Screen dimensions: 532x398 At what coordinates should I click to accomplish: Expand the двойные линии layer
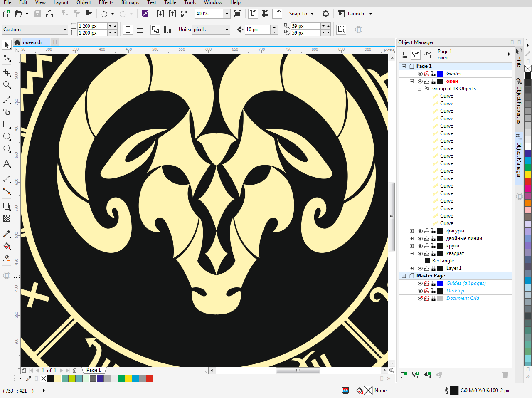(411, 239)
